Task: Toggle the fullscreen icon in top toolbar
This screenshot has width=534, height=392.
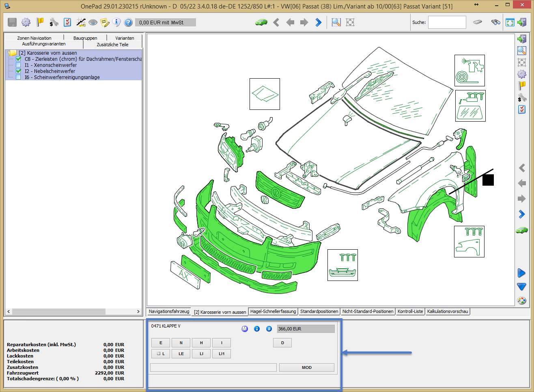Action: (510, 22)
